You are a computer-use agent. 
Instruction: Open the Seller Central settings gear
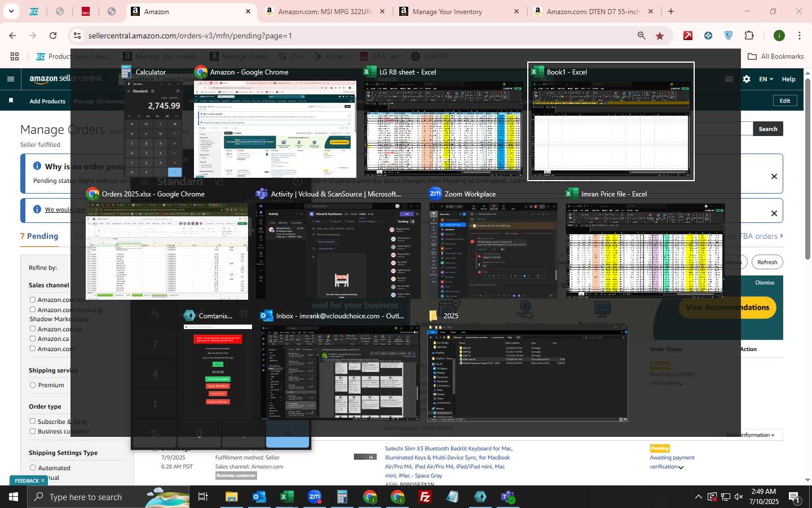coord(747,79)
